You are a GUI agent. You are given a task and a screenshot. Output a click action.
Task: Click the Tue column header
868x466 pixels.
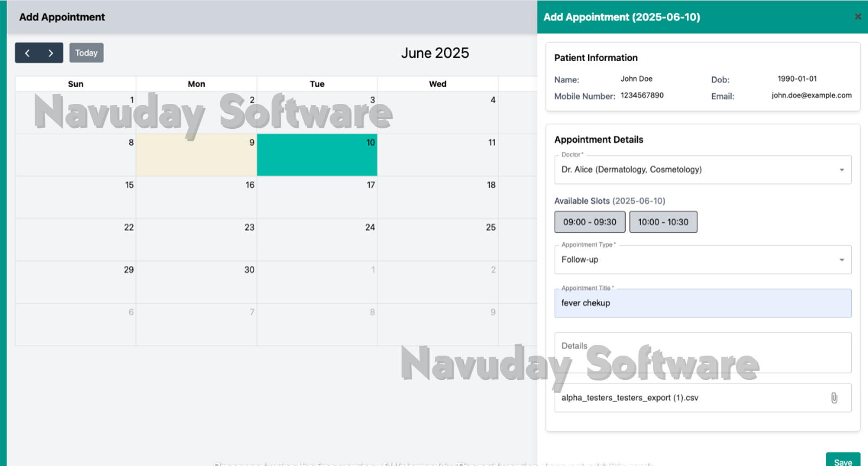point(317,84)
